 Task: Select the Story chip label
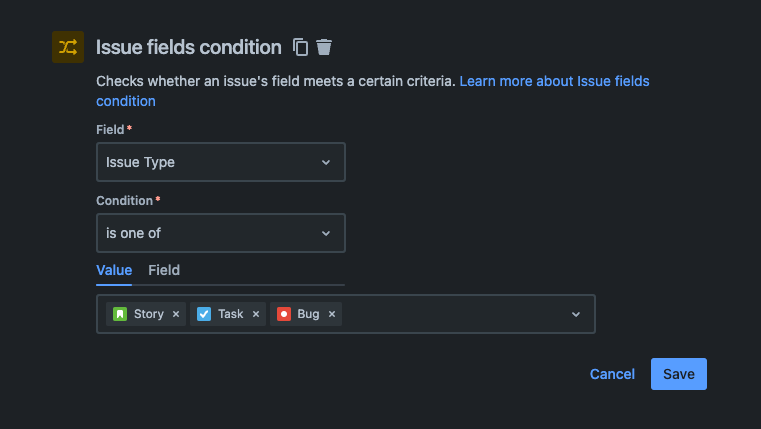pyautogui.click(x=149, y=314)
